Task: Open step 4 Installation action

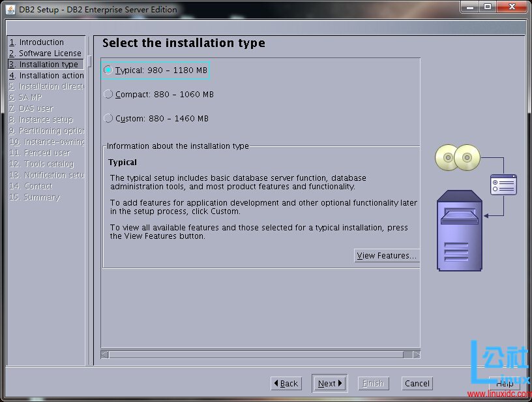Action: coord(46,76)
